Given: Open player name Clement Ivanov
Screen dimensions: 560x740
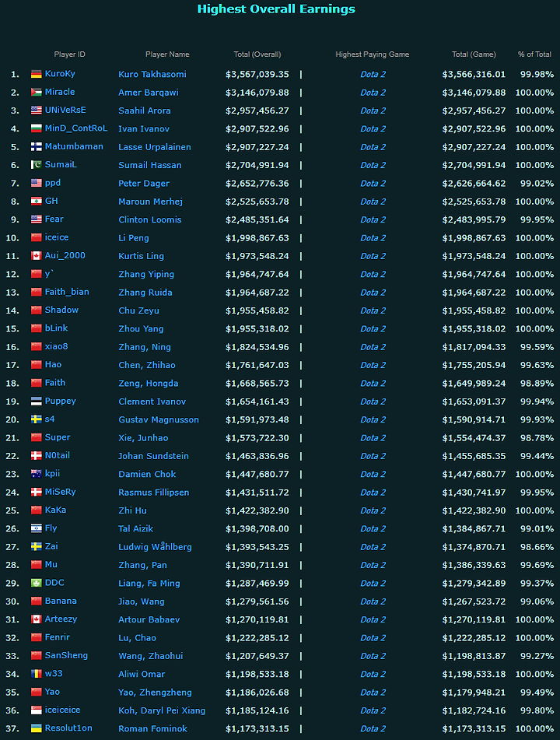Looking at the screenshot, I should pyautogui.click(x=152, y=402).
